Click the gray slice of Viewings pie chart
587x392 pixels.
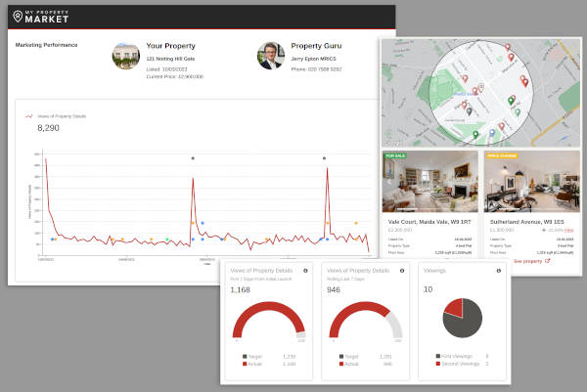pos(466,324)
